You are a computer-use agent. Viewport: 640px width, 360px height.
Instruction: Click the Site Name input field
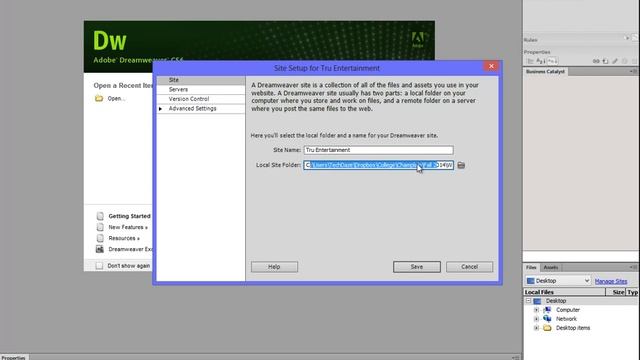(x=378, y=150)
